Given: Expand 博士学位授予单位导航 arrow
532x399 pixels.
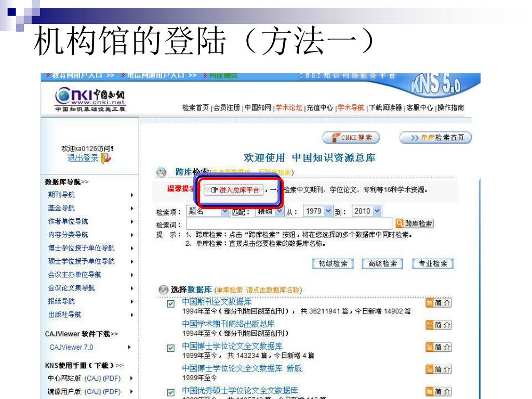Looking at the screenshot, I should pyautogui.click(x=132, y=248).
